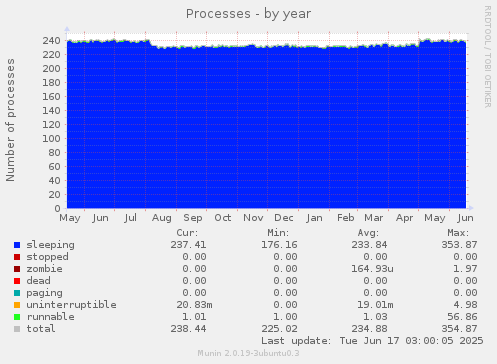Click uninterruptible current value 20.83m

click(x=194, y=305)
